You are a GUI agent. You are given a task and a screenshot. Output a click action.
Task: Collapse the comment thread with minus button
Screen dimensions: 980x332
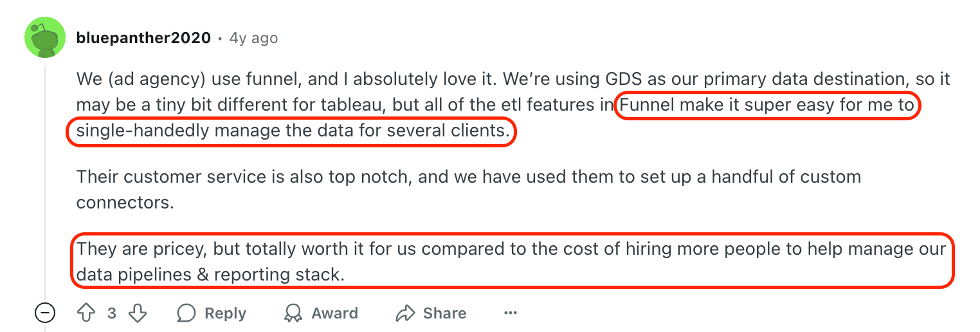click(x=45, y=313)
